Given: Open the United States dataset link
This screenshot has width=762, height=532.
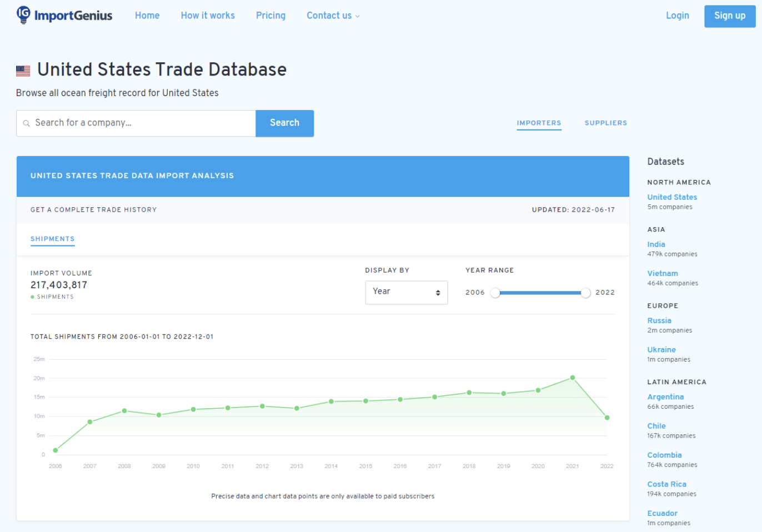Looking at the screenshot, I should (x=672, y=197).
